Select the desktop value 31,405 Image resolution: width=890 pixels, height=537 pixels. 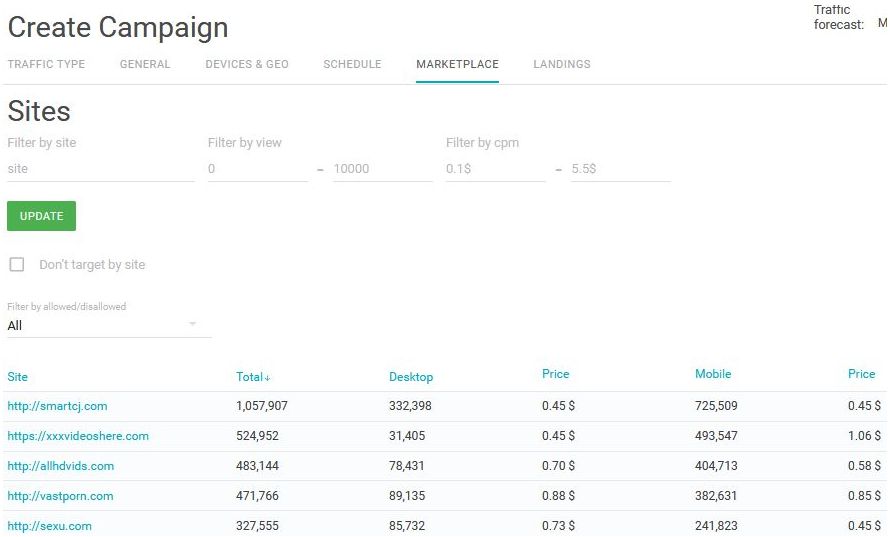coord(407,436)
